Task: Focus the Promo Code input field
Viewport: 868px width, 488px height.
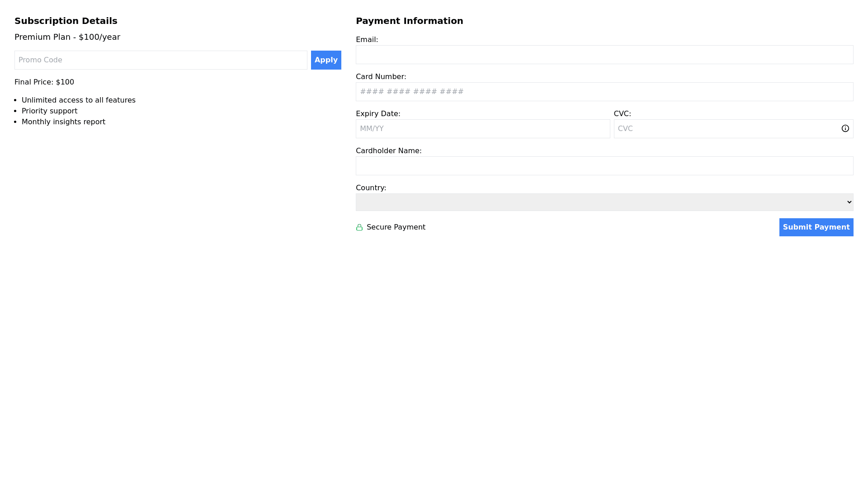Action: pyautogui.click(x=160, y=60)
